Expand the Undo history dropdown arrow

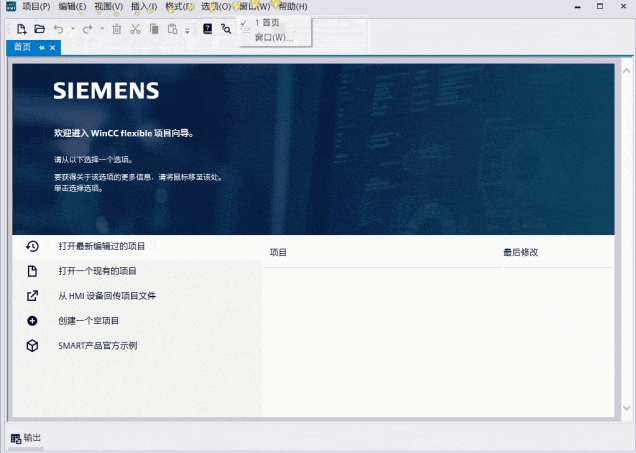click(x=73, y=29)
